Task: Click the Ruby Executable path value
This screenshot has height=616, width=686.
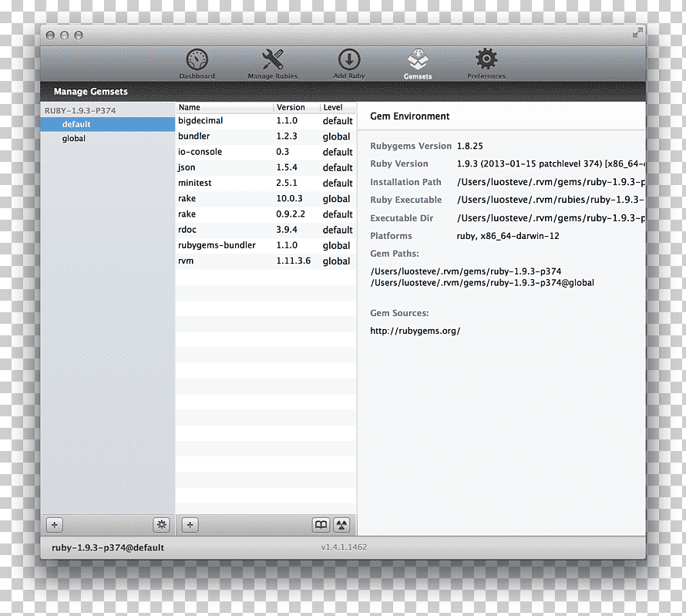Action: (x=551, y=200)
